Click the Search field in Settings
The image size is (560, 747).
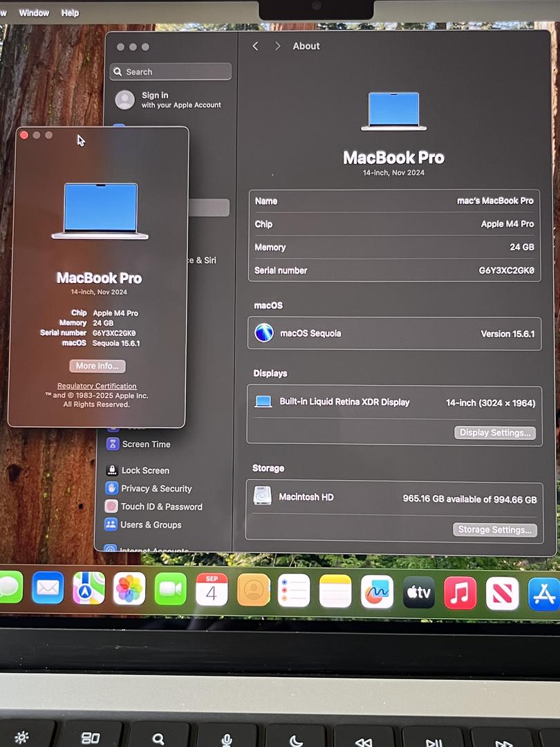[171, 72]
